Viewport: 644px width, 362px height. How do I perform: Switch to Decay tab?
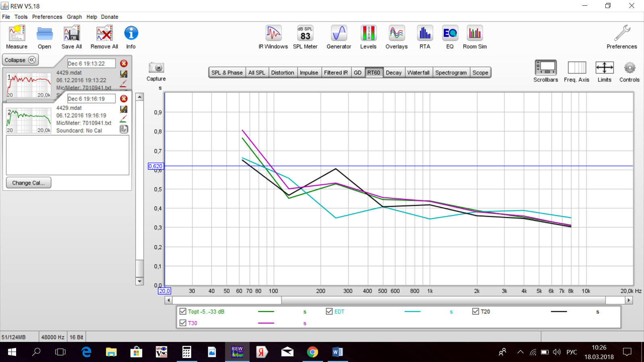pyautogui.click(x=394, y=72)
